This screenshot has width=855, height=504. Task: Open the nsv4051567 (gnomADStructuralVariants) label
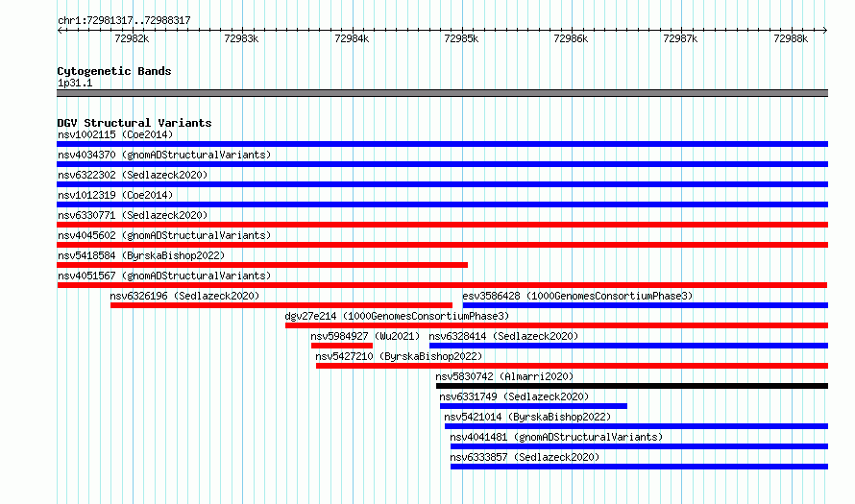pyautogui.click(x=164, y=276)
